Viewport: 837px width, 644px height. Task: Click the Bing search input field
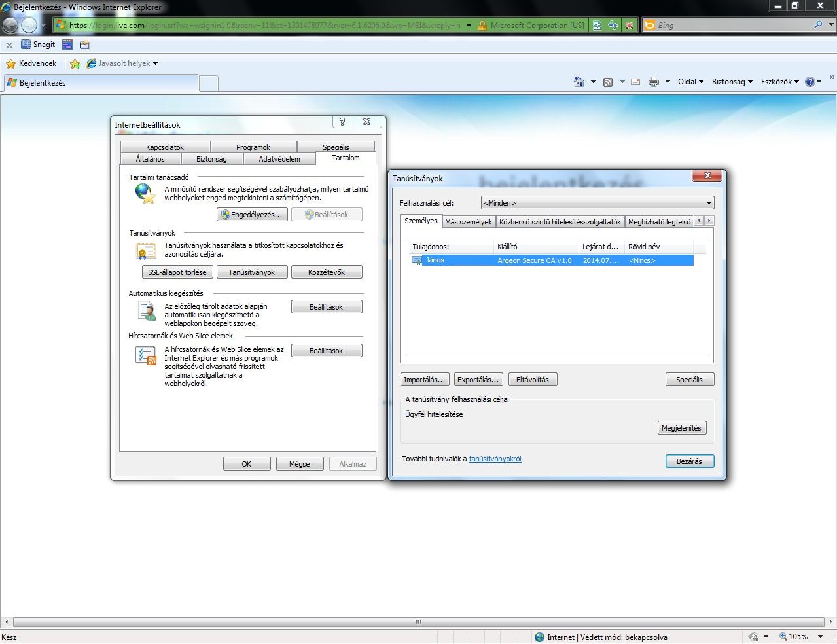[x=733, y=25]
